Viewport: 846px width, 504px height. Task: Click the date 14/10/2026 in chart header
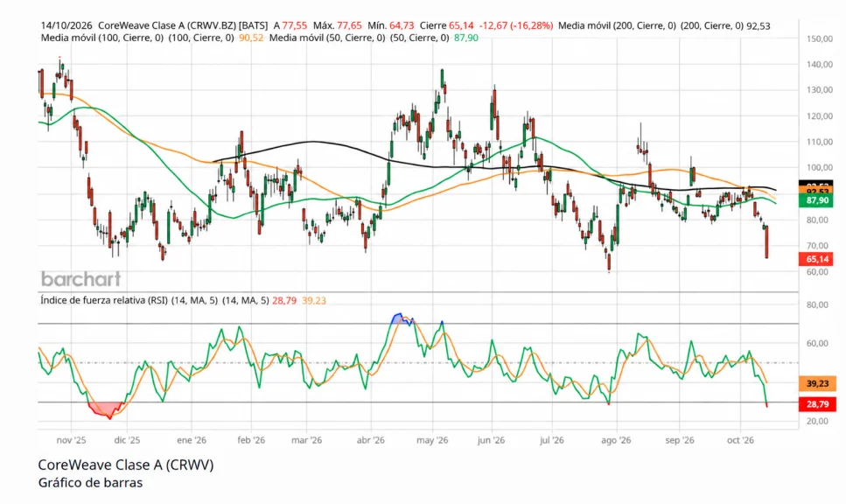[66, 25]
